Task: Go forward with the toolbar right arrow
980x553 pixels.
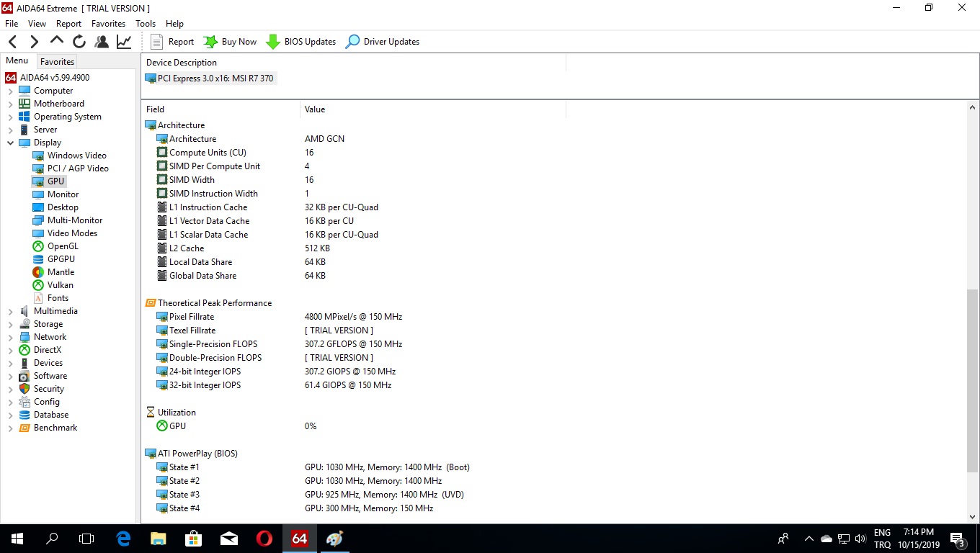Action: pyautogui.click(x=34, y=42)
